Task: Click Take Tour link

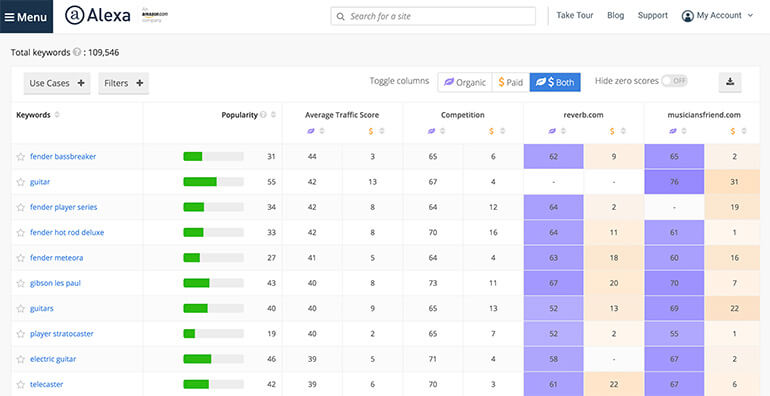Action: [x=575, y=15]
